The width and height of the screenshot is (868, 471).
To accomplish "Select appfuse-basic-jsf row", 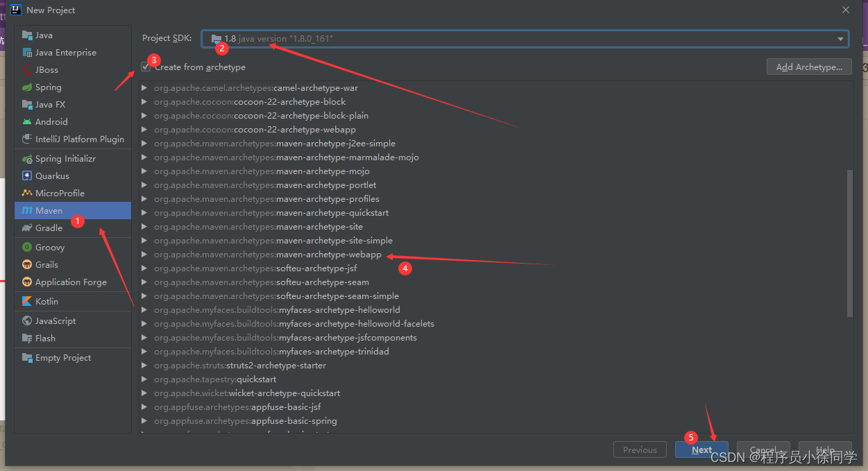I will (x=492, y=407).
